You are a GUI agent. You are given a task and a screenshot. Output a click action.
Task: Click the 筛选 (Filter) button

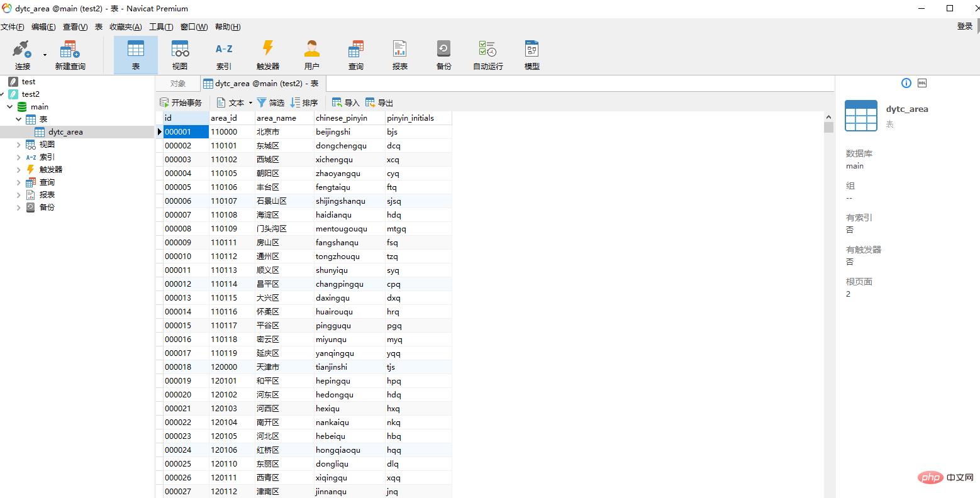270,102
